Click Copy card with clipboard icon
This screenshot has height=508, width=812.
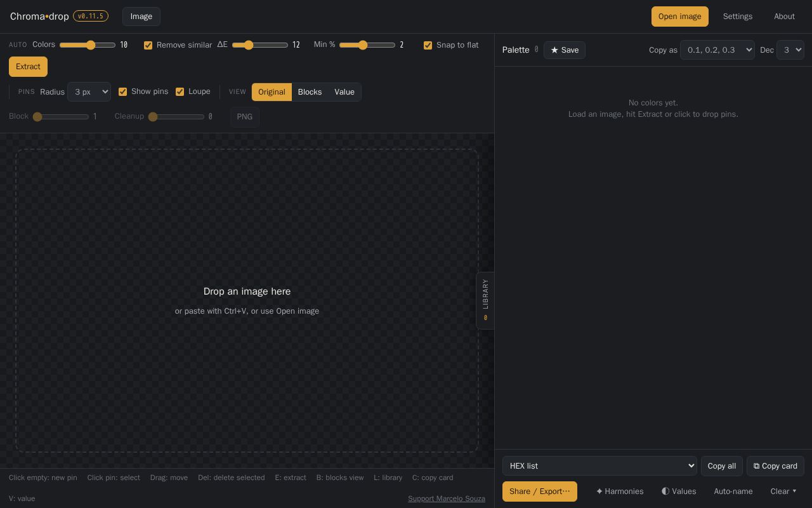tap(775, 466)
